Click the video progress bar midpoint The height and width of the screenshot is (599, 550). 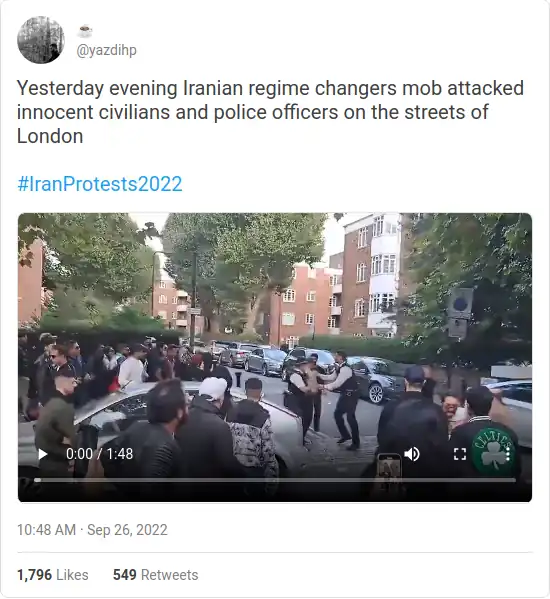tap(275, 480)
